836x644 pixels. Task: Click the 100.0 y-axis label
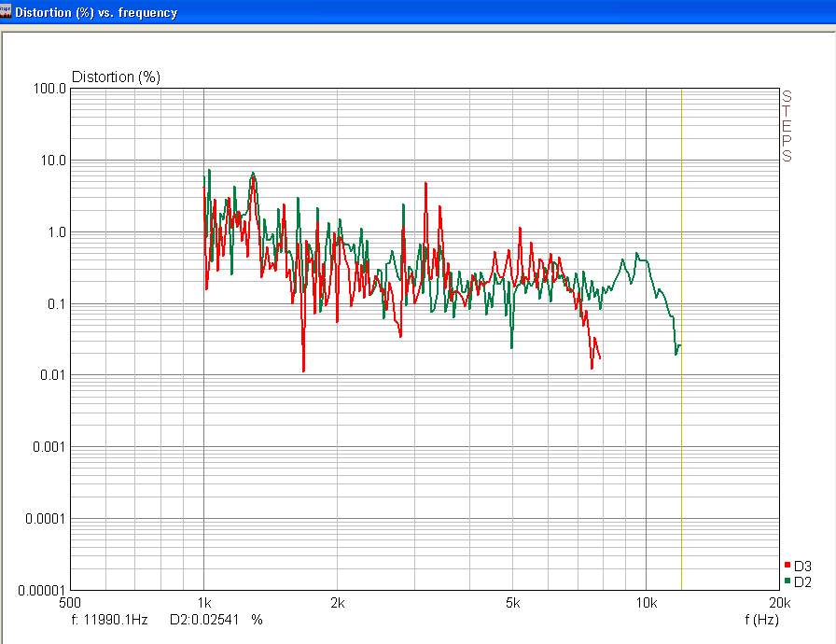[x=49, y=89]
